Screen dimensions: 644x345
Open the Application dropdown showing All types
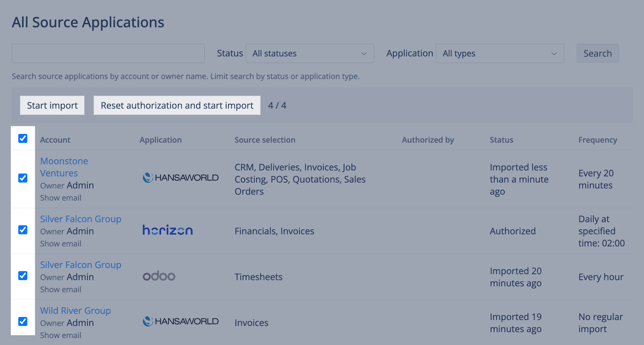500,54
